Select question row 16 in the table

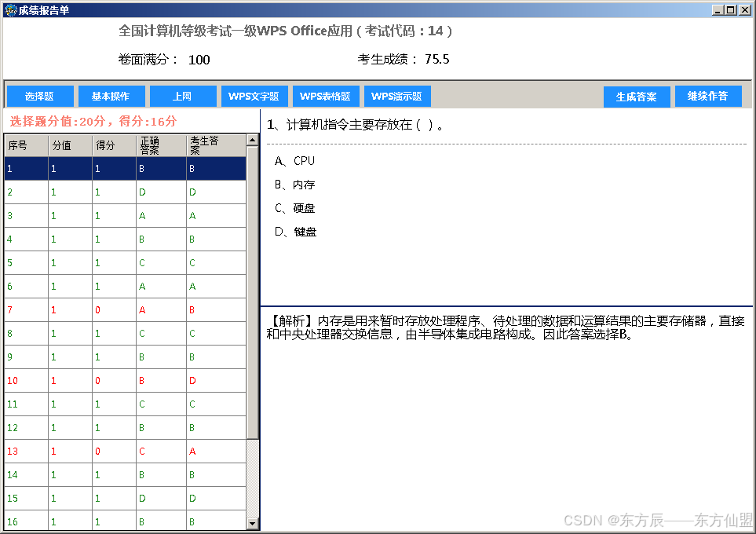tap(126, 521)
